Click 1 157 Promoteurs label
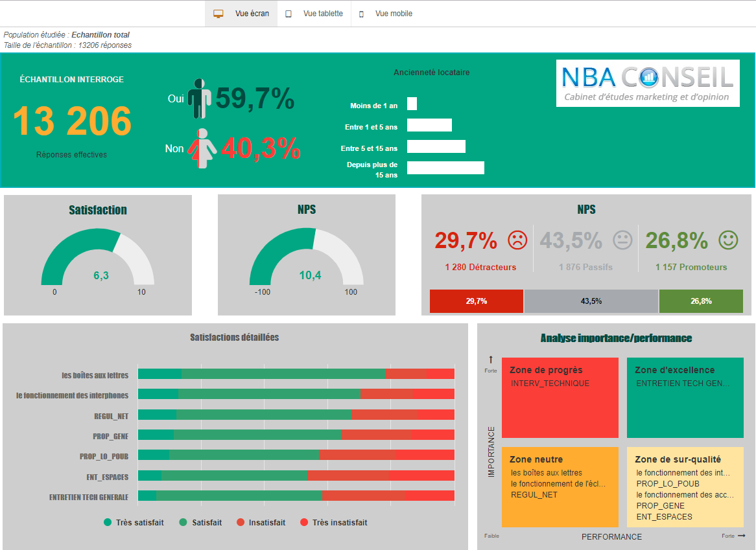756x550 pixels. click(x=691, y=268)
